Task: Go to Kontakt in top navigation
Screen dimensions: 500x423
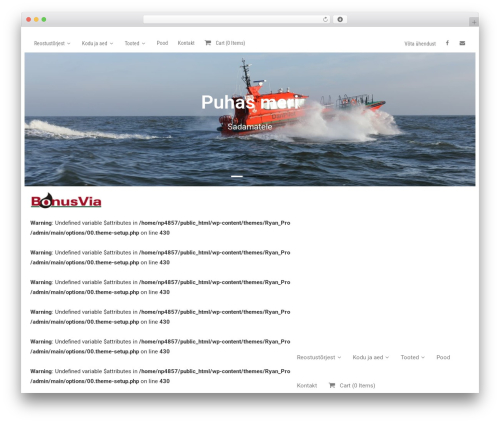Action: pyautogui.click(x=186, y=43)
